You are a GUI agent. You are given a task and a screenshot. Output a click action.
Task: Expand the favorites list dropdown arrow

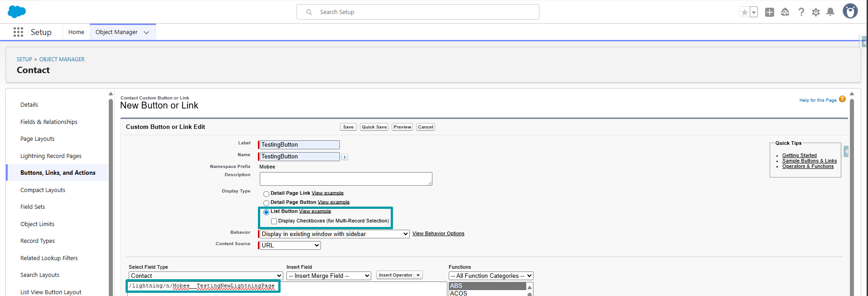[754, 12]
